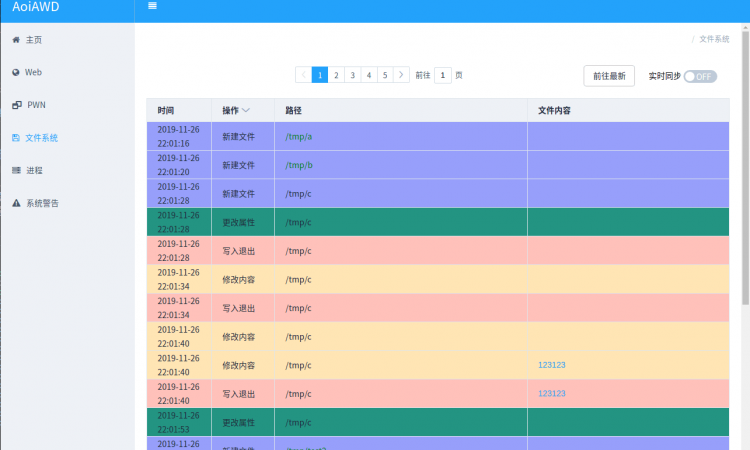Click 新建文件 in the /tmp/b row
The width and height of the screenshot is (750, 450).
[238, 165]
